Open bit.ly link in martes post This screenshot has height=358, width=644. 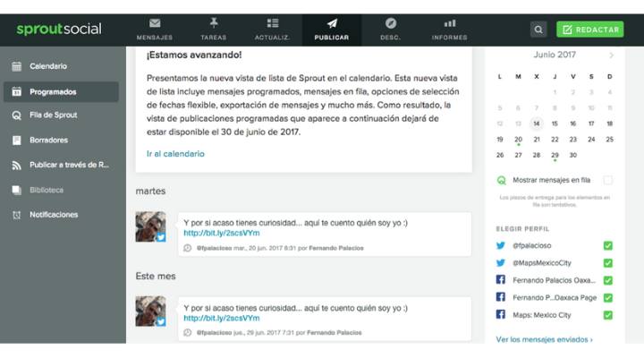tap(222, 233)
